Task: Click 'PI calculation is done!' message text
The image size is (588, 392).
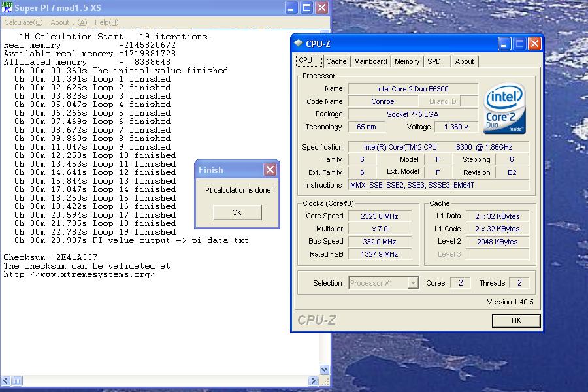Action: tap(239, 190)
